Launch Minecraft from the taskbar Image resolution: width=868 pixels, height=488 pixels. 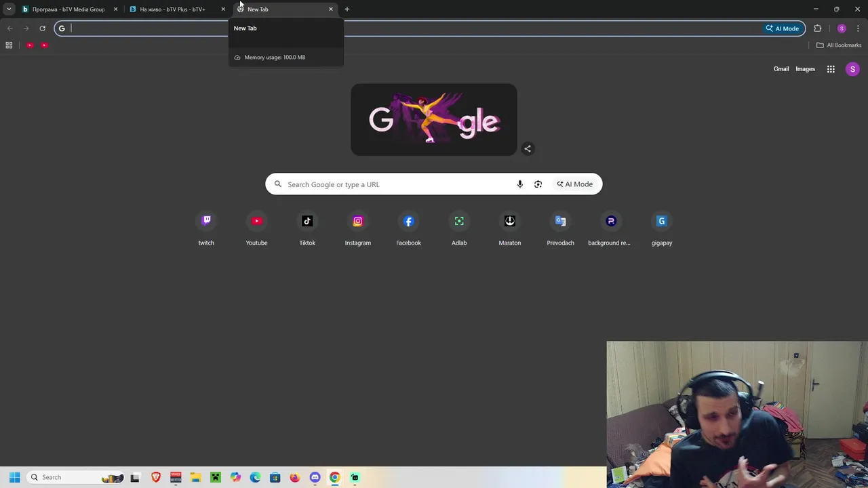point(216,477)
